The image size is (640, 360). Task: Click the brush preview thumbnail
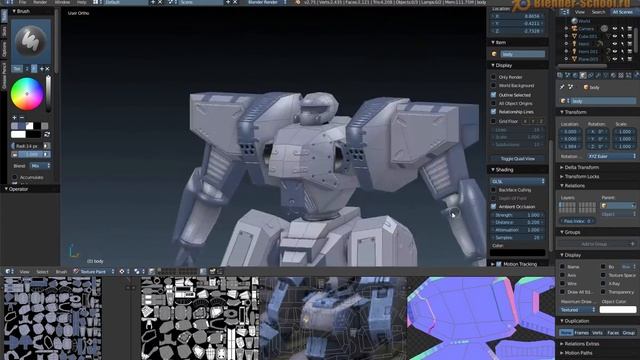tap(31, 41)
